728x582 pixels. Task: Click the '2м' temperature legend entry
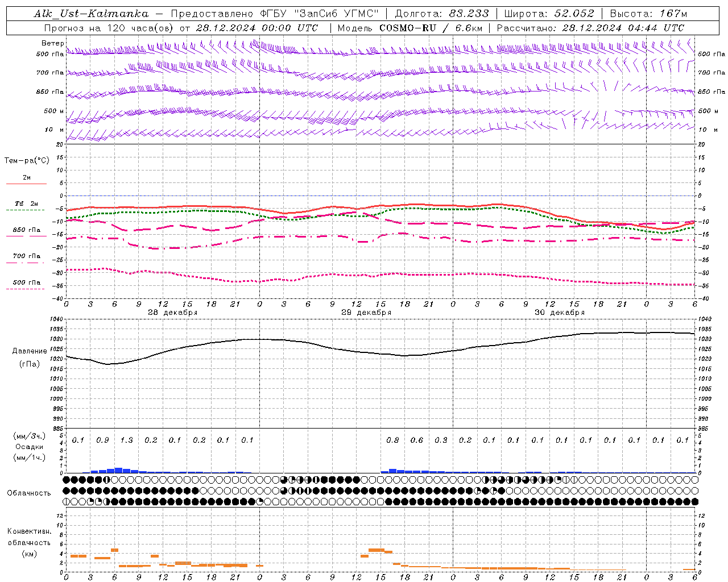(27, 177)
